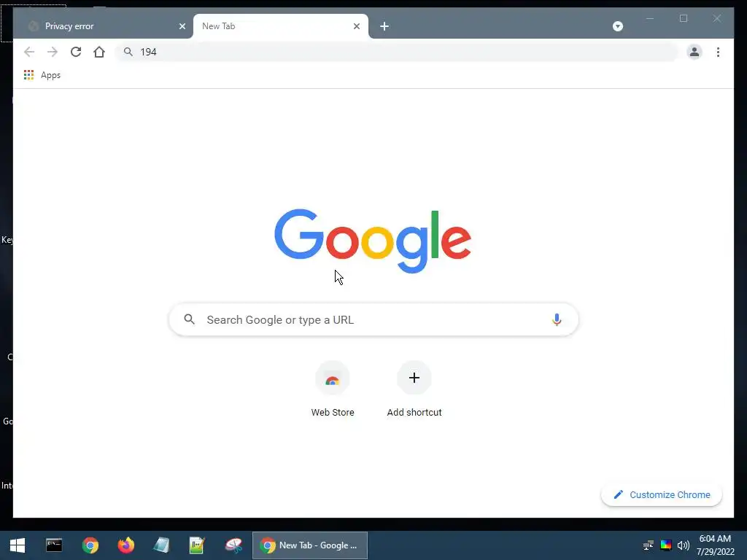The width and height of the screenshot is (747, 560).
Task: Select the New Tab tab
Action: click(x=281, y=26)
